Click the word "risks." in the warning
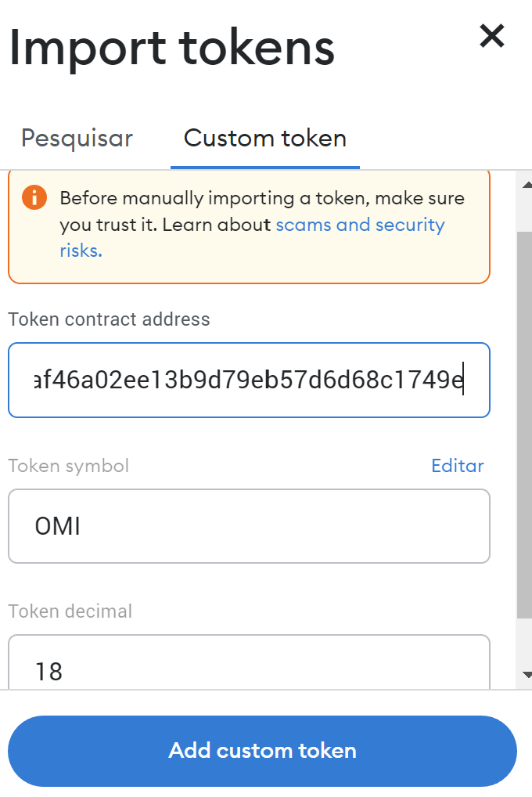The width and height of the screenshot is (532, 797). pyautogui.click(x=81, y=250)
